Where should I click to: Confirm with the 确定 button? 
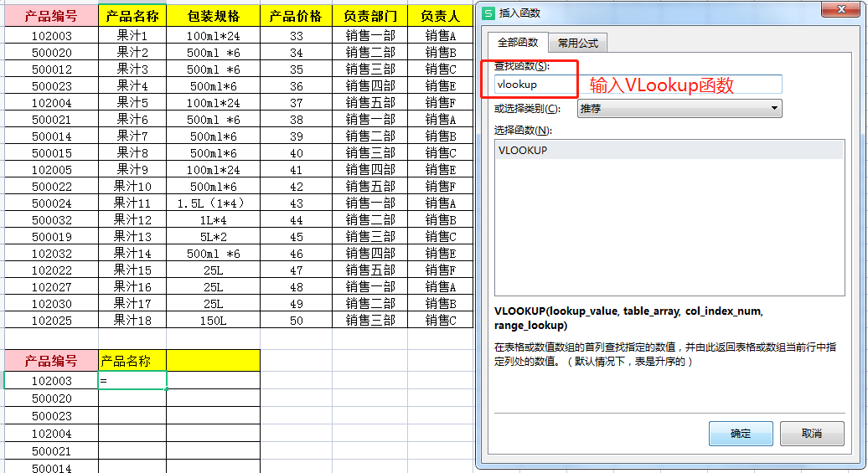(741, 433)
